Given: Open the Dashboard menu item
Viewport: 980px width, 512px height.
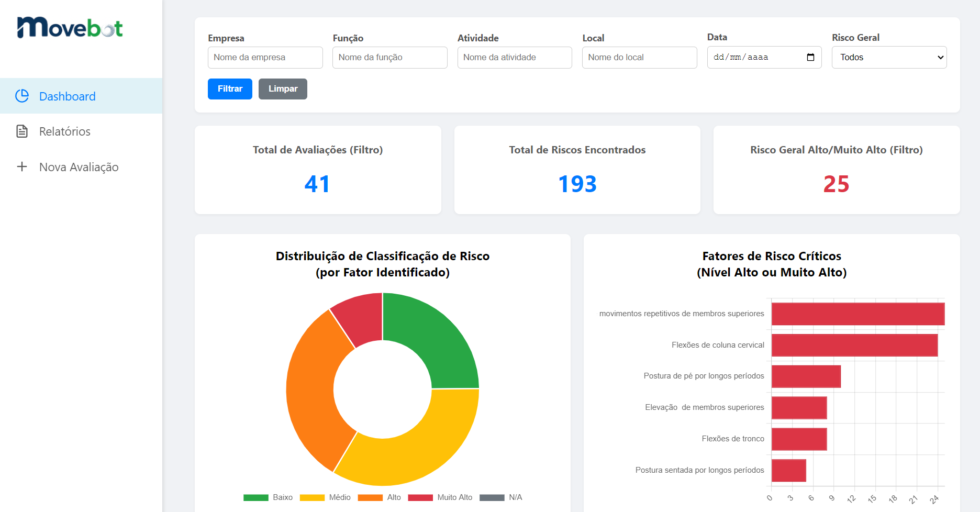Looking at the screenshot, I should click(x=81, y=96).
